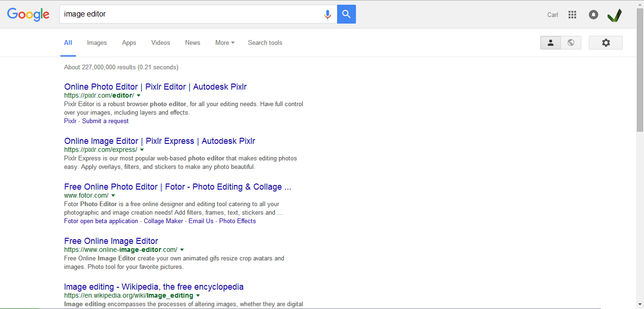Show private results person icon
644x309 pixels.
(550, 42)
